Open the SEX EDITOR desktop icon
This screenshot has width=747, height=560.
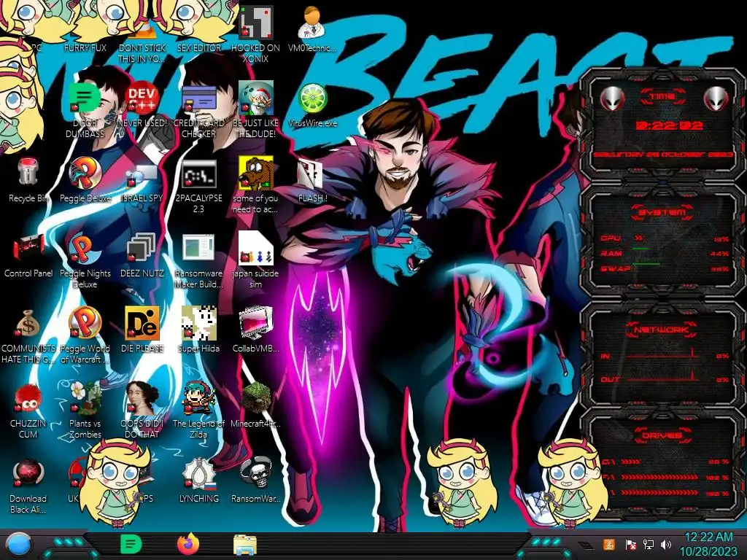[199, 48]
